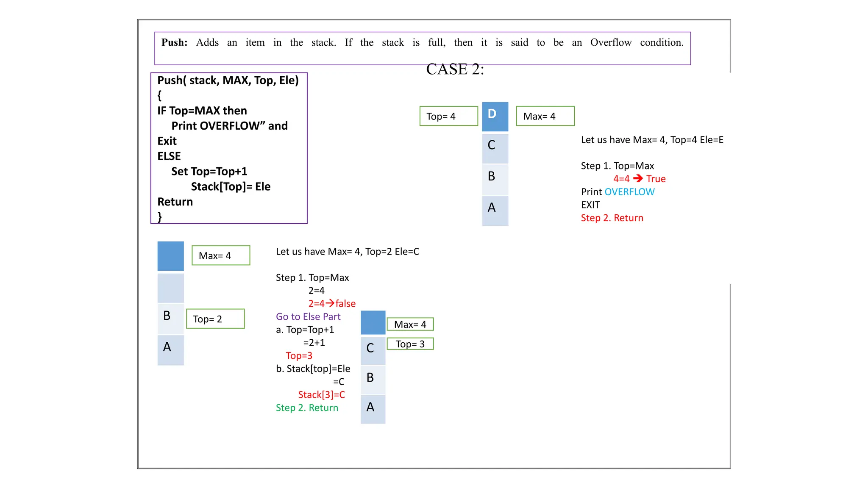
Task: Click the red Stack[3]=C text
Action: 321,395
